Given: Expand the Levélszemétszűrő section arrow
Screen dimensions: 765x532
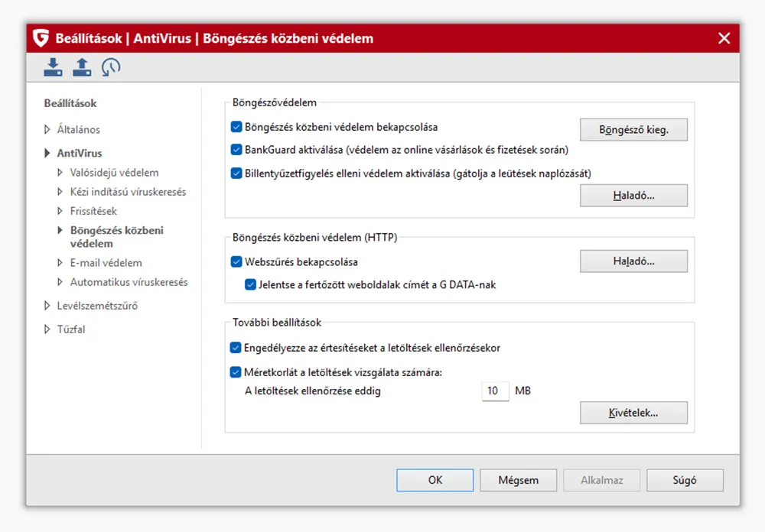Looking at the screenshot, I should [x=47, y=307].
